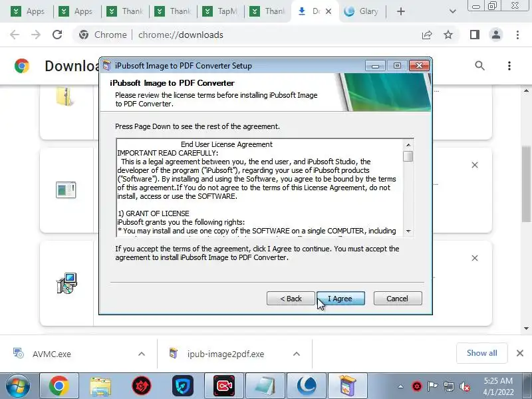
Task: Open the ipub-image2pdf.exe downloaded file
Action: click(225, 354)
